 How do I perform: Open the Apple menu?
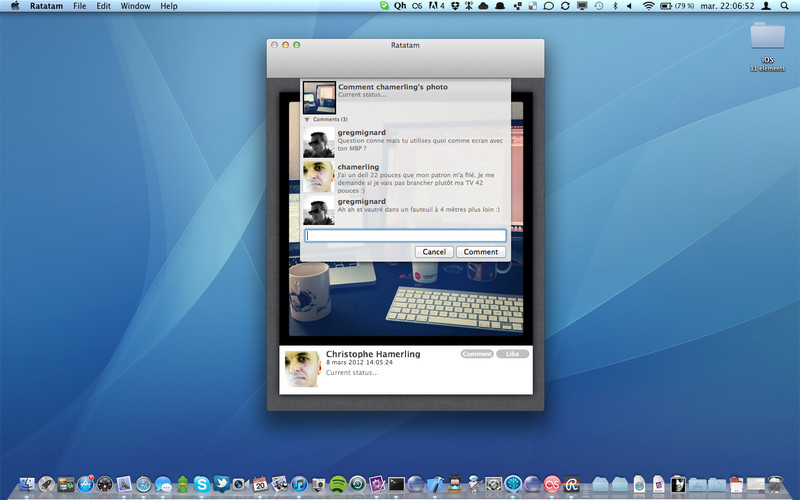pos(15,6)
